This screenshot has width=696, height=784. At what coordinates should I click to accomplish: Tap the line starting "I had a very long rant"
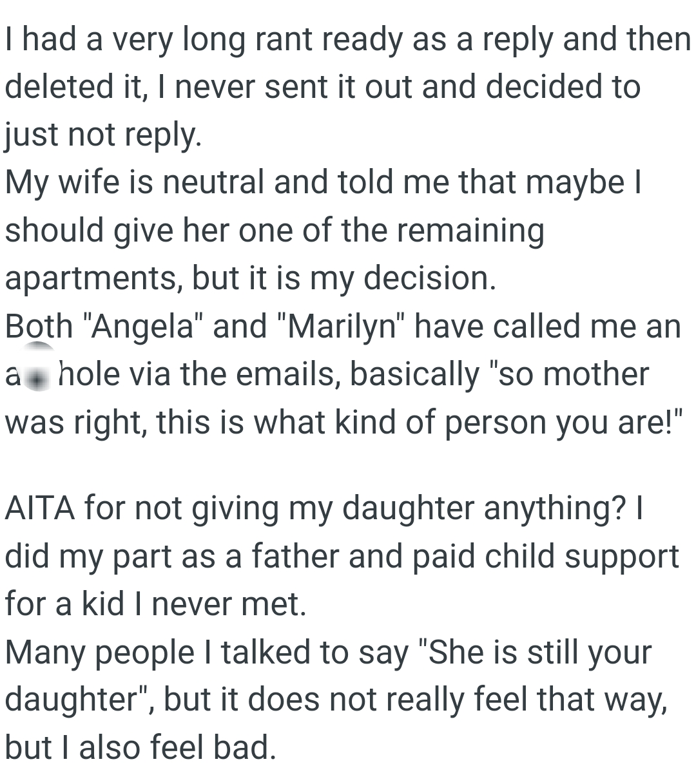[347, 39]
